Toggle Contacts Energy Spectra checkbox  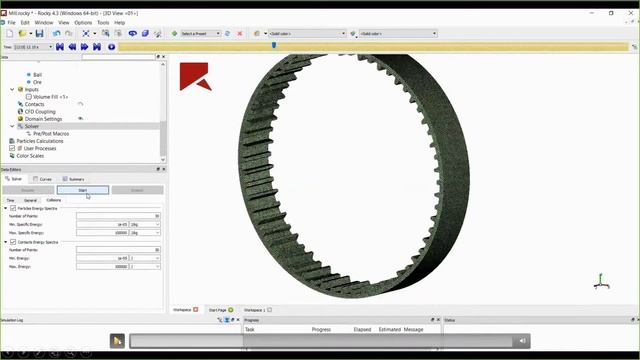coord(13,242)
